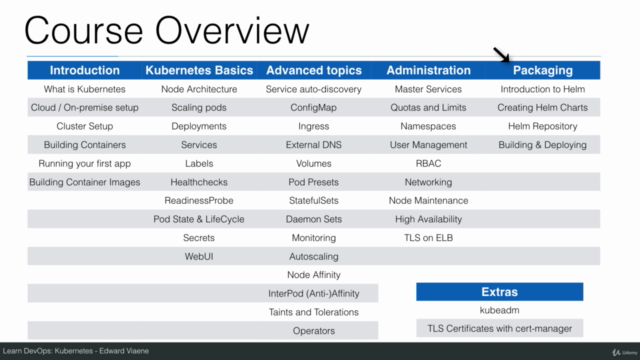Click 'Services' cell
Viewport: 640px width, 360px height.
tap(199, 144)
